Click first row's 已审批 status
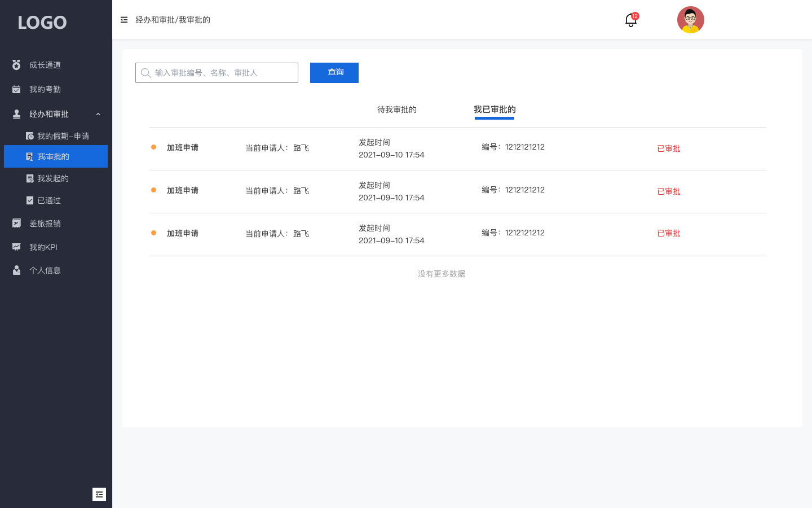 (669, 148)
